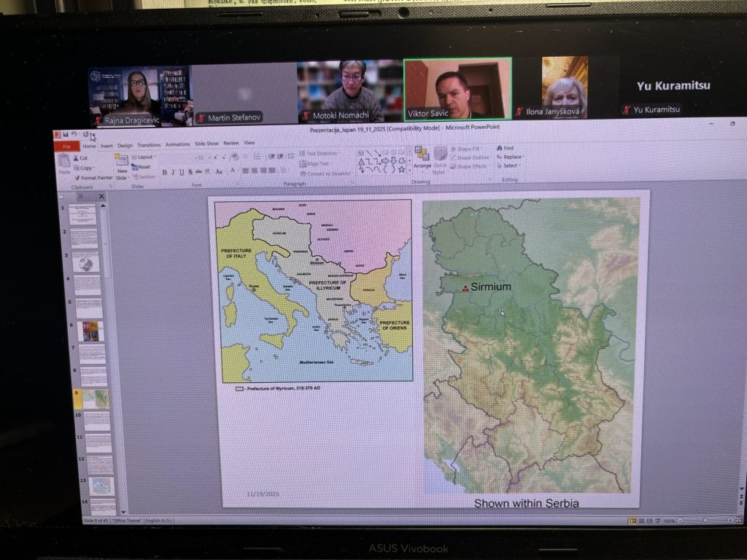Toggle Italic text formatting
The image size is (747, 560).
click(173, 172)
